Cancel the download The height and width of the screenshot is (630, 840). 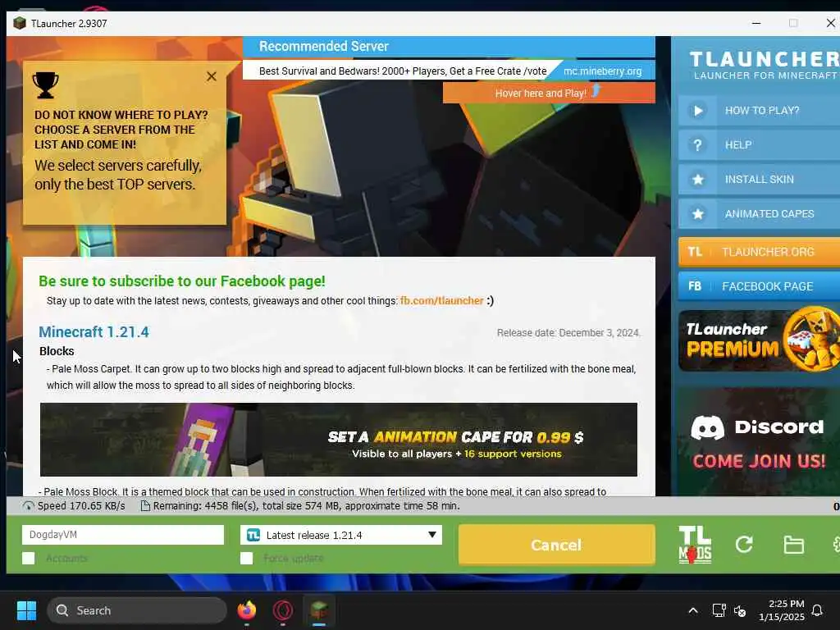[x=556, y=545]
